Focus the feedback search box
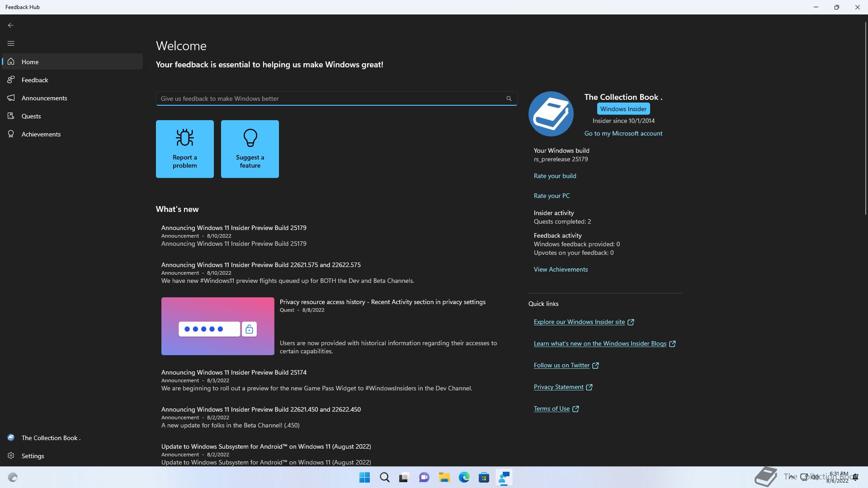Viewport: 868px width, 488px height. tap(336, 99)
